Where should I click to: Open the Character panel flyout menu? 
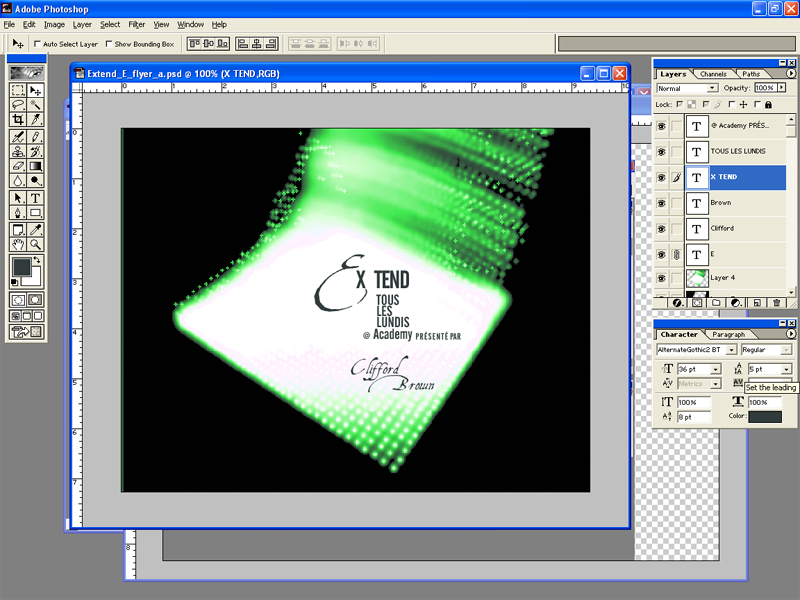pyautogui.click(x=790, y=334)
